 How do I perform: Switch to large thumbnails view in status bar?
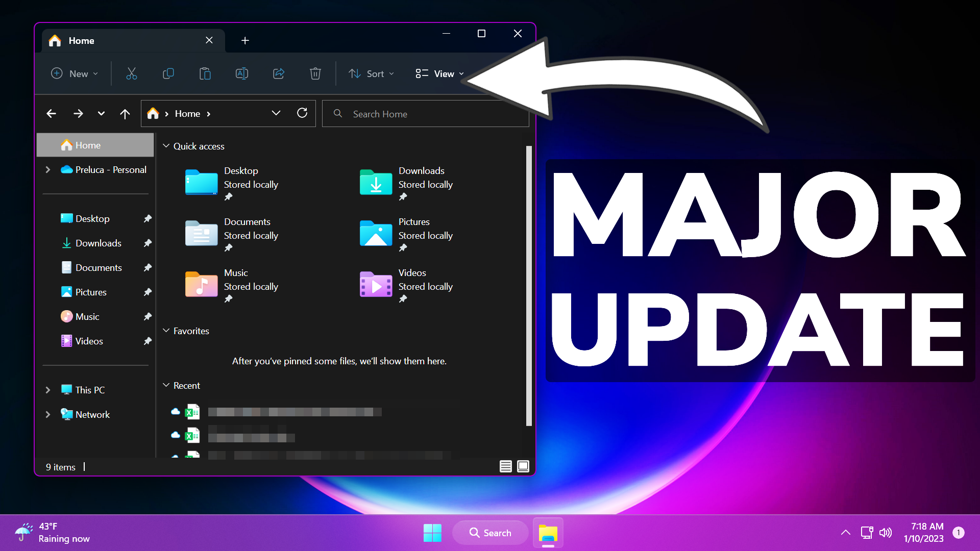pos(523,466)
